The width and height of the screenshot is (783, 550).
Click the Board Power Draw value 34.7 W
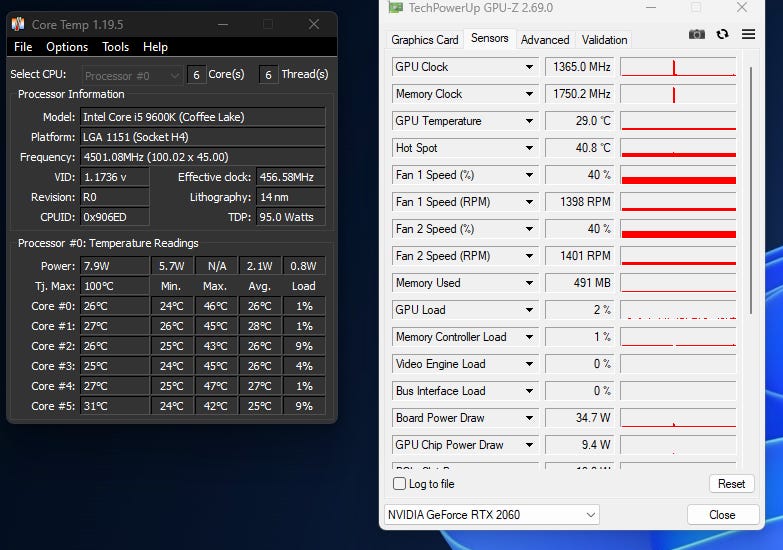(579, 418)
